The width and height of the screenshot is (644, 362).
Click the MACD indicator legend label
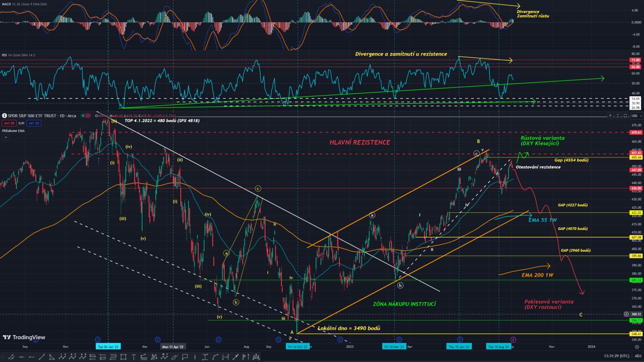[7, 4]
